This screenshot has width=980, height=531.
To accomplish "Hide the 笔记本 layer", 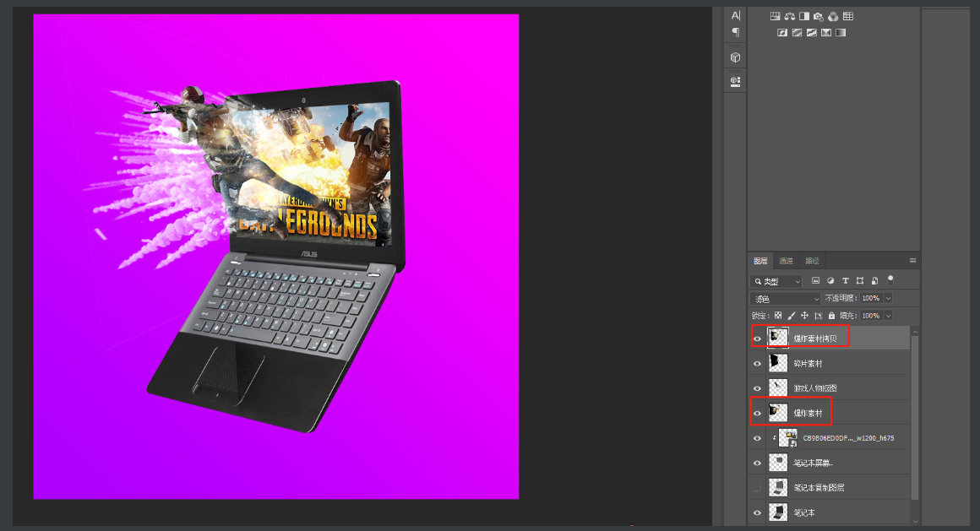I will [758, 512].
